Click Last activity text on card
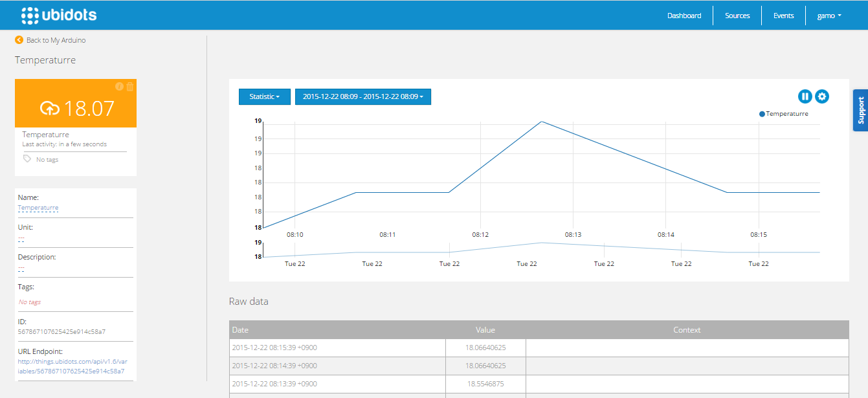The image size is (868, 398). tap(64, 144)
